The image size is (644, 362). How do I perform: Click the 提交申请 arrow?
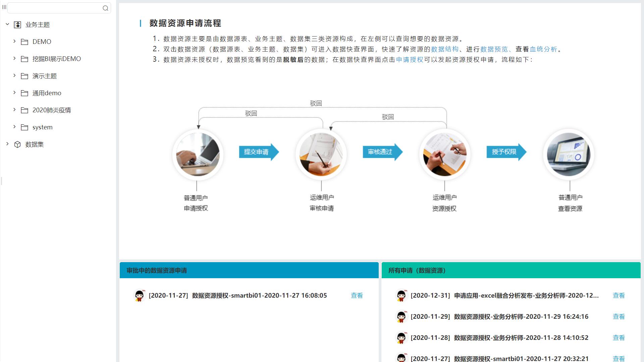[x=259, y=152]
